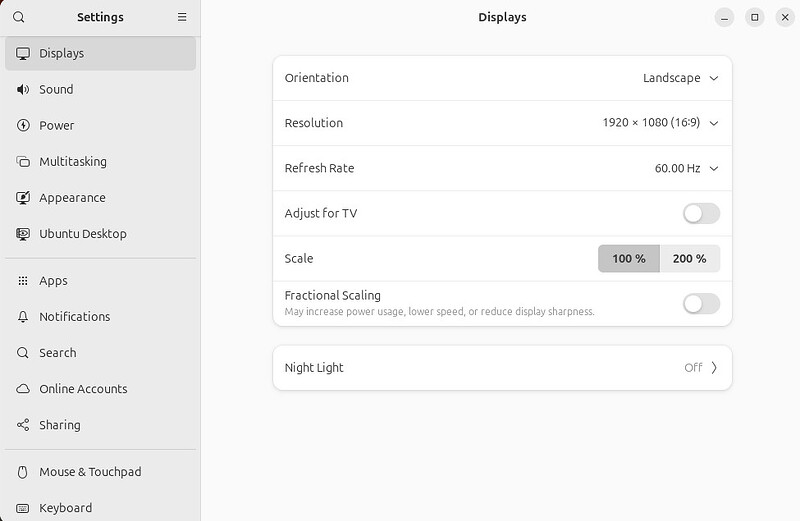Image resolution: width=800 pixels, height=521 pixels.
Task: Select 100 % scale button
Action: pyautogui.click(x=628, y=258)
